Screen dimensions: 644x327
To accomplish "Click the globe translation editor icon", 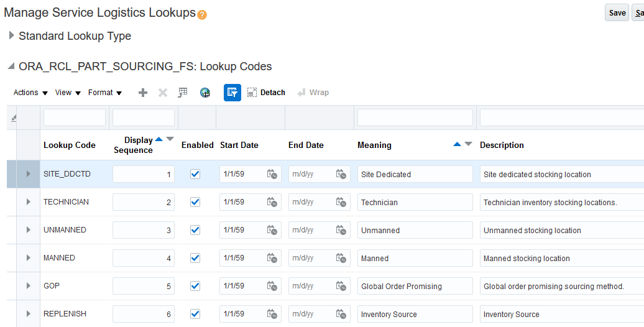I will (x=205, y=93).
